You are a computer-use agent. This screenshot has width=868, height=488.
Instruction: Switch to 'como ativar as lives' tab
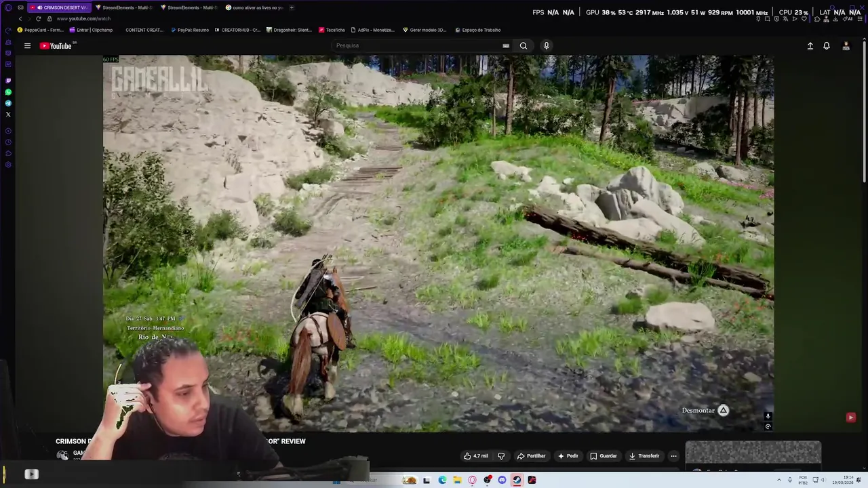tap(254, 7)
